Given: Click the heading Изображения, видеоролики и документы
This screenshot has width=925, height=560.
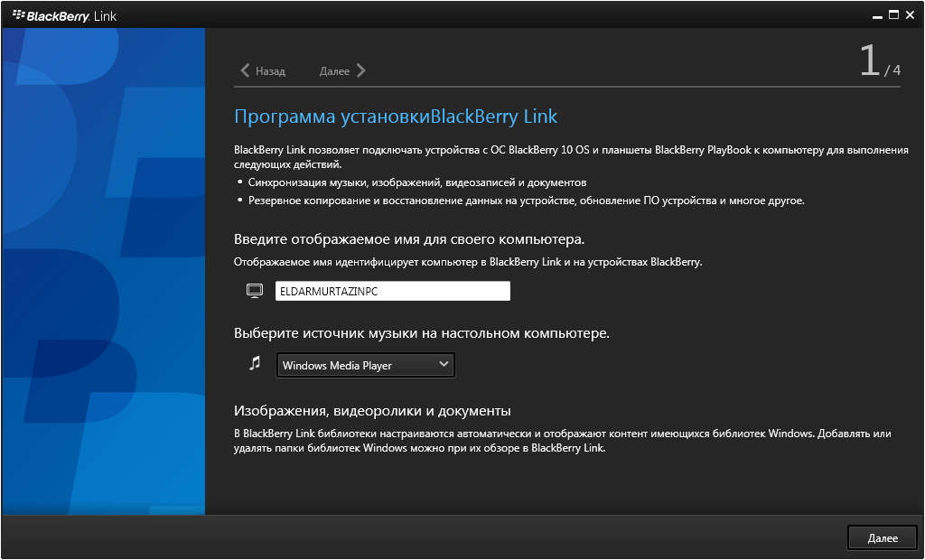Looking at the screenshot, I should click(x=372, y=411).
